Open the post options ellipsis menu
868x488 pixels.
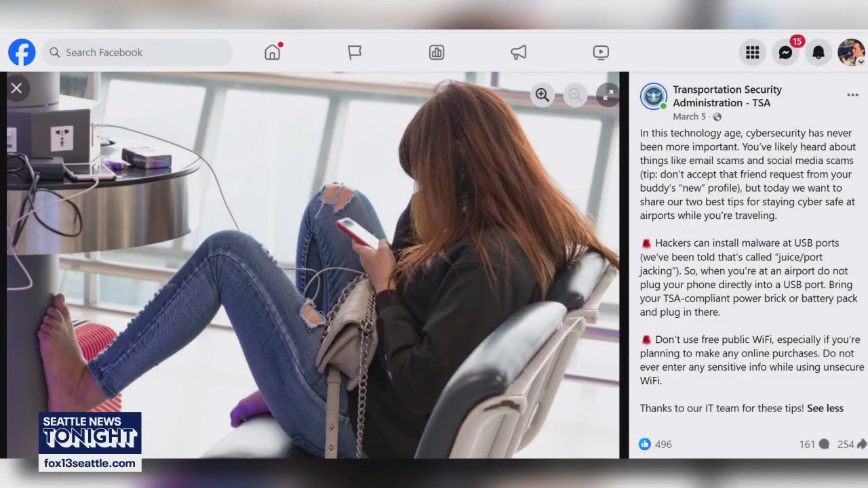(852, 95)
